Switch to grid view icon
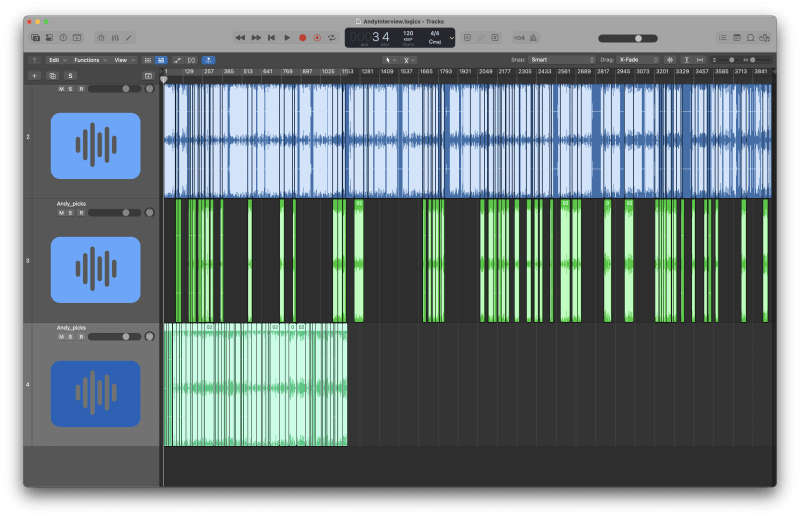This screenshot has width=800, height=518. click(147, 60)
